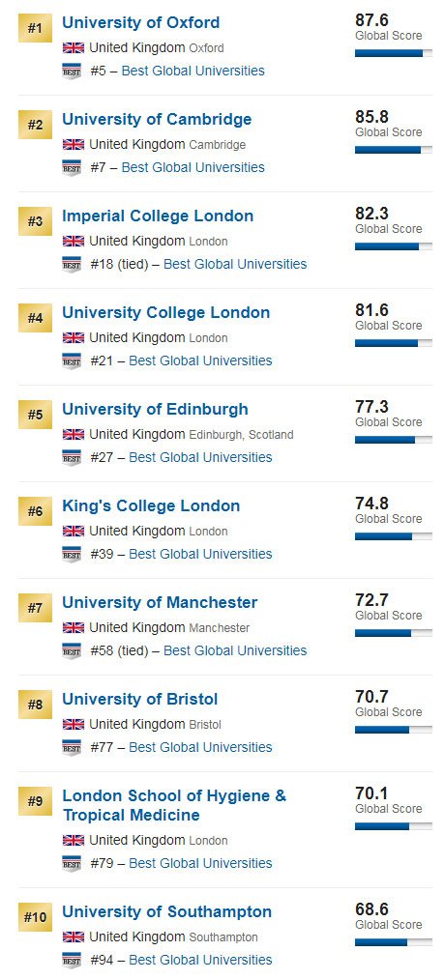Open the University of Southampton link
Screen dimensions: 445x980
coord(167,912)
